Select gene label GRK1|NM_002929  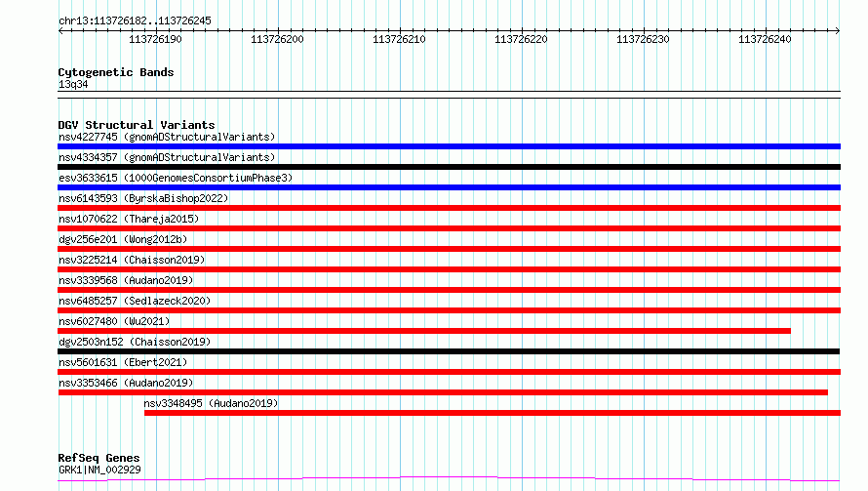pyautogui.click(x=99, y=470)
